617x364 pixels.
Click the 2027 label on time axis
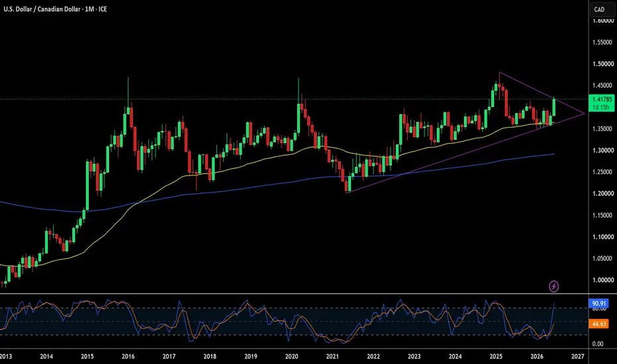(578, 357)
